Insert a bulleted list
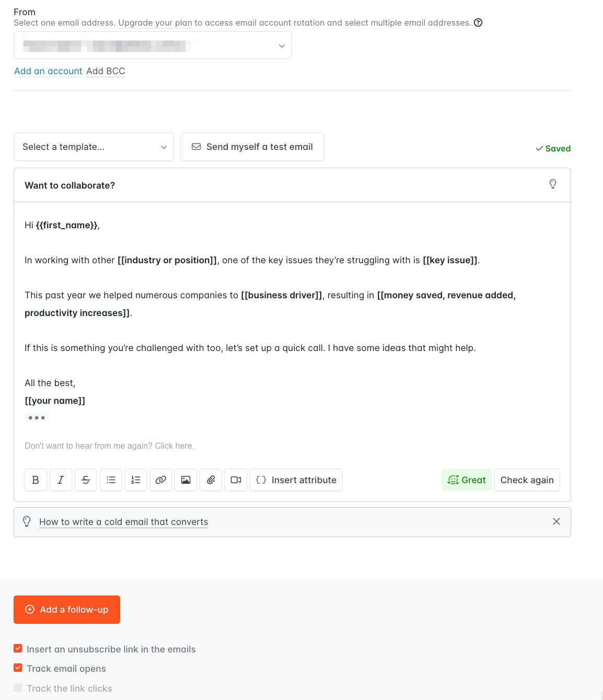This screenshot has height=700, width=603. coord(111,480)
